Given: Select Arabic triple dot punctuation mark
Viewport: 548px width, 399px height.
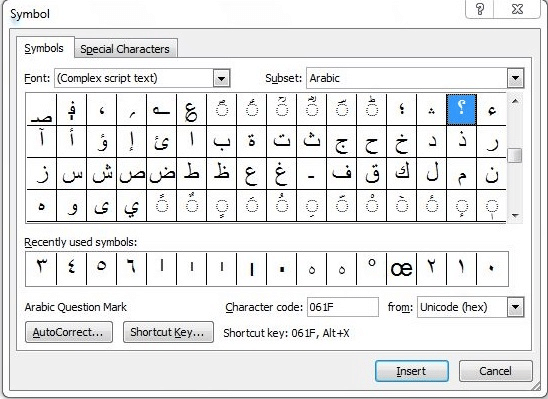Looking at the screenshot, I should click(x=432, y=109).
